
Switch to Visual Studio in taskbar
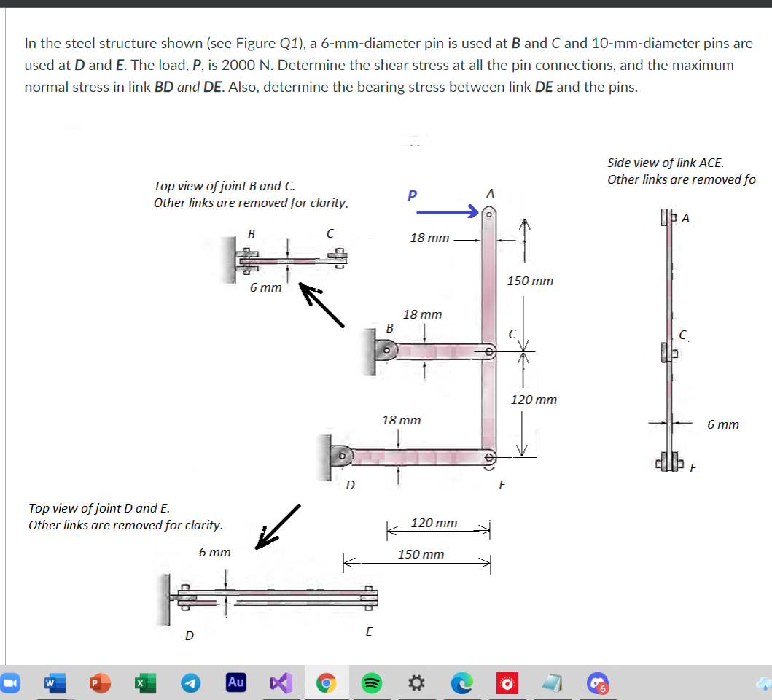pos(281,683)
